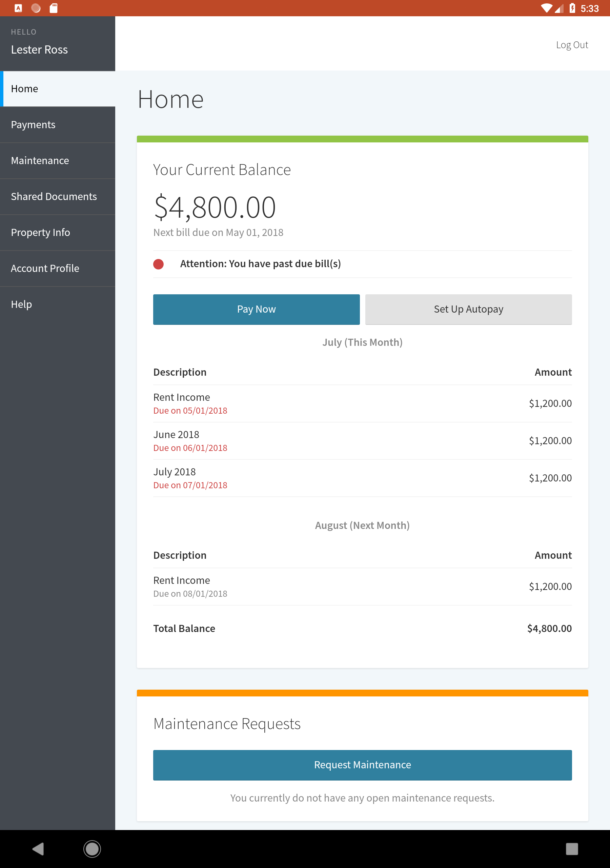Tap the Android back navigation icon
Viewport: 610px width, 868px height.
pyautogui.click(x=38, y=849)
